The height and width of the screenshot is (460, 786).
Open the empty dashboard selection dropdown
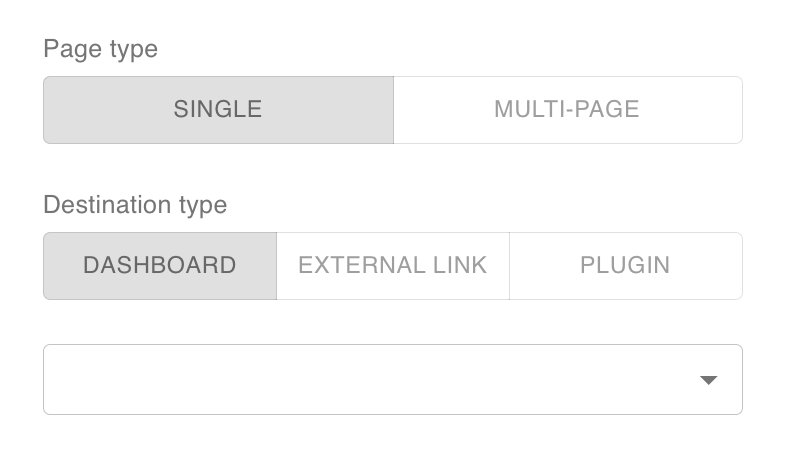click(392, 380)
